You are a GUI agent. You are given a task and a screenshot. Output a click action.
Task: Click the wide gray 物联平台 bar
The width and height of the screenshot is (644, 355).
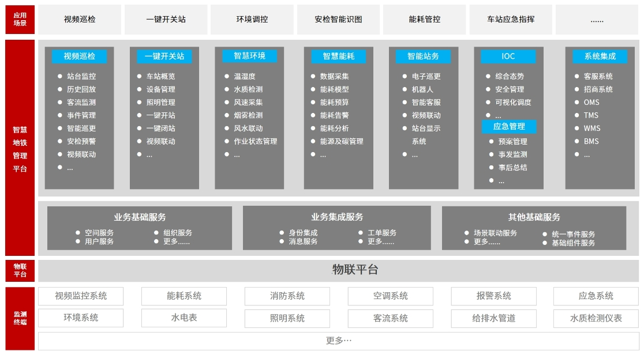(338, 270)
